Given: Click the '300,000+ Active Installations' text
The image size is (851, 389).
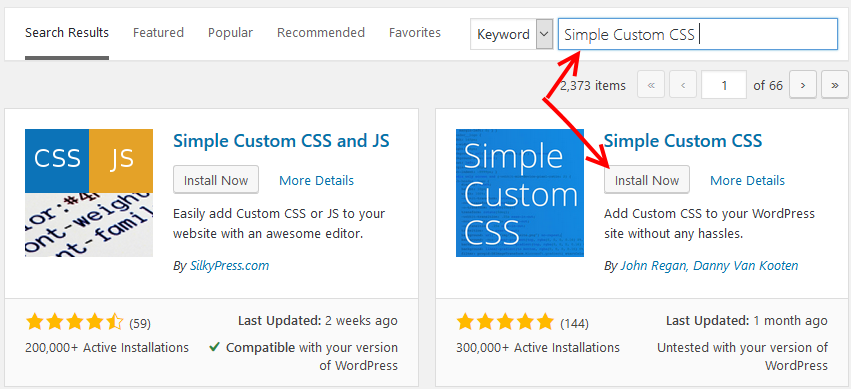Looking at the screenshot, I should (x=538, y=347).
